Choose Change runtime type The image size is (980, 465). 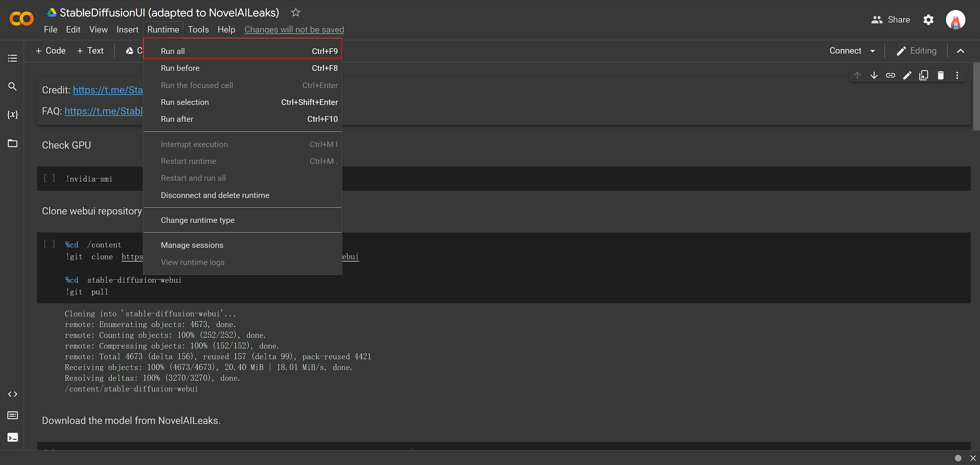198,220
